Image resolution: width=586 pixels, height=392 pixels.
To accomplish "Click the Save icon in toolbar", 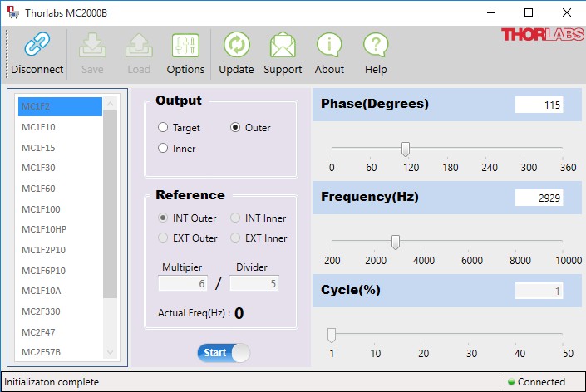I will [92, 45].
